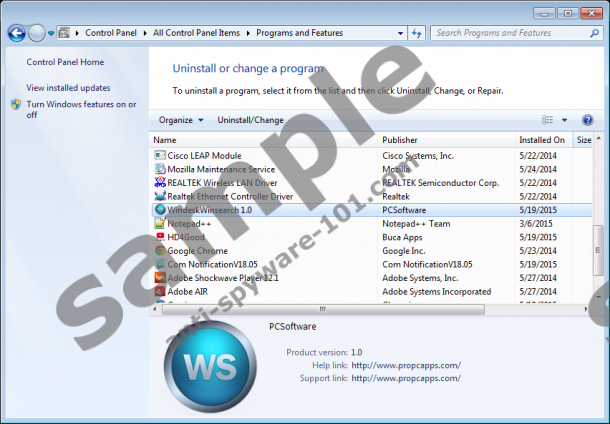Image resolution: width=610 pixels, height=424 pixels.
Task: Open the Organize dropdown menu
Action: 180,120
